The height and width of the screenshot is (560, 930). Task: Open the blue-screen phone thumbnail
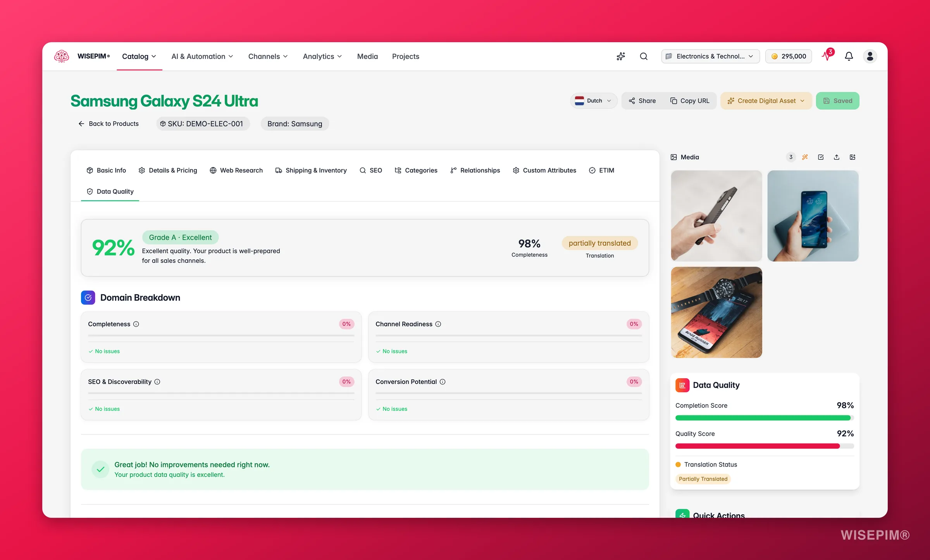pos(813,216)
